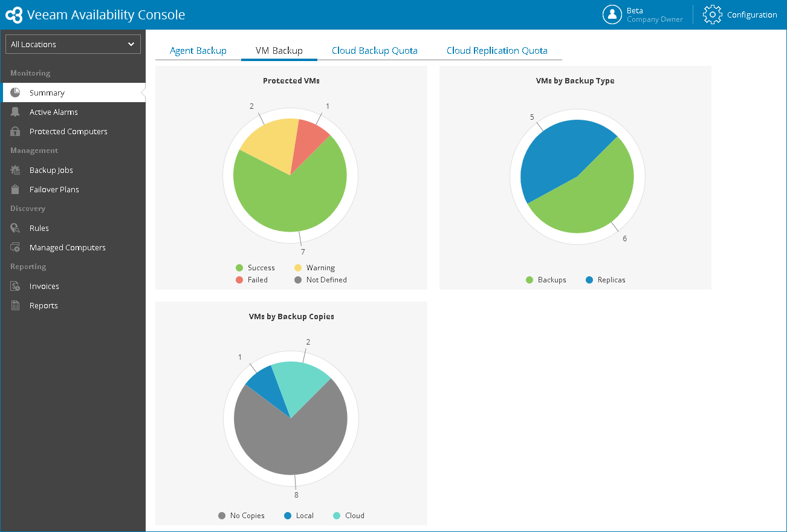Click the Summary pie chart icon
787x532 pixels.
16,92
